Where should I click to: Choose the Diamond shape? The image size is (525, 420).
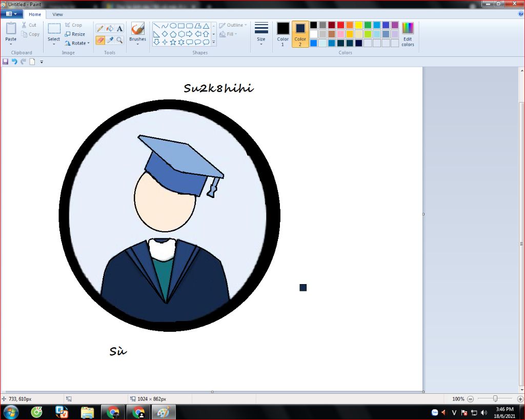[x=165, y=34]
